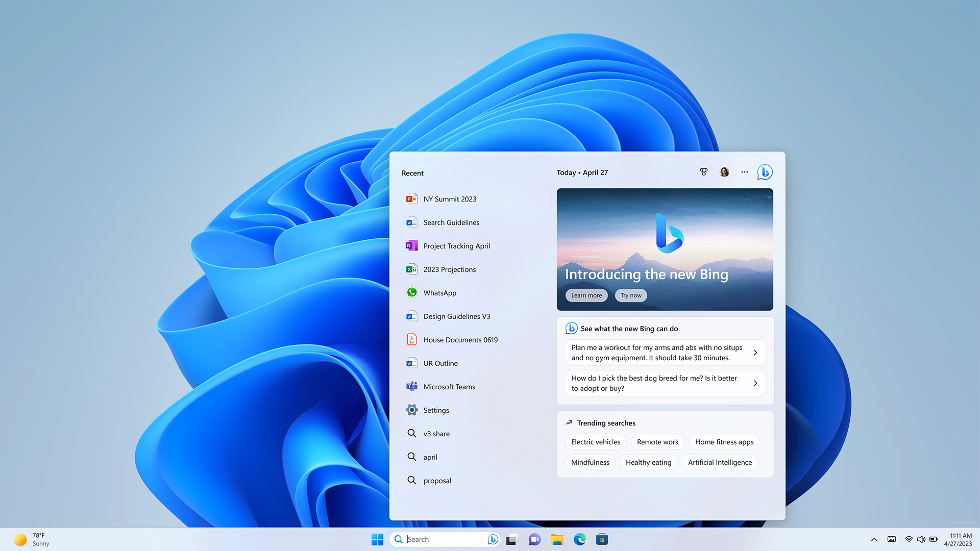
Task: Click the user profile avatar icon
Action: [724, 171]
